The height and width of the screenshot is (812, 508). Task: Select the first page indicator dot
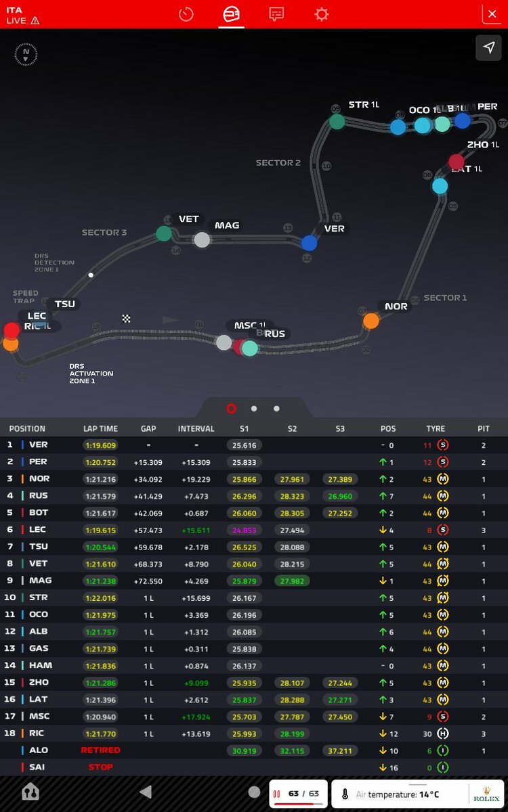tap(231, 409)
